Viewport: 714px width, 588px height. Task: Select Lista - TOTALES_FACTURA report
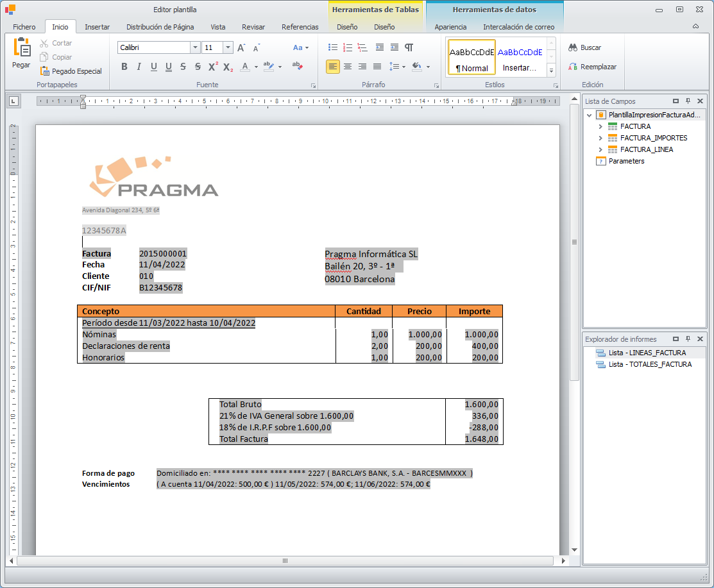650,364
